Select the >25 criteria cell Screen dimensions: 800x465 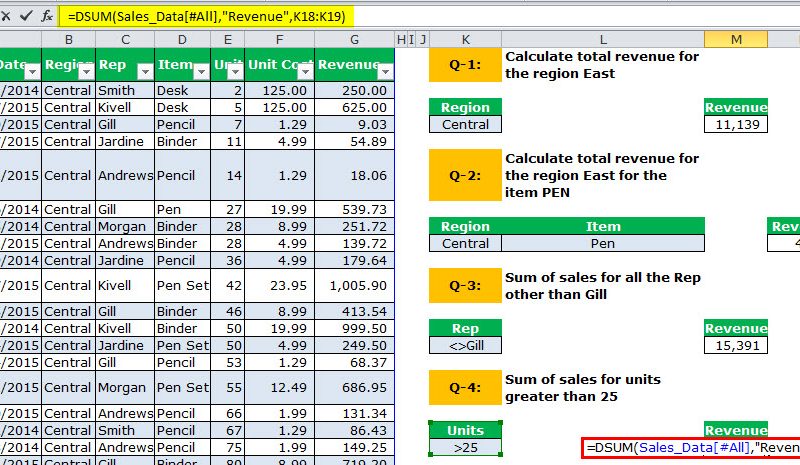click(x=465, y=448)
